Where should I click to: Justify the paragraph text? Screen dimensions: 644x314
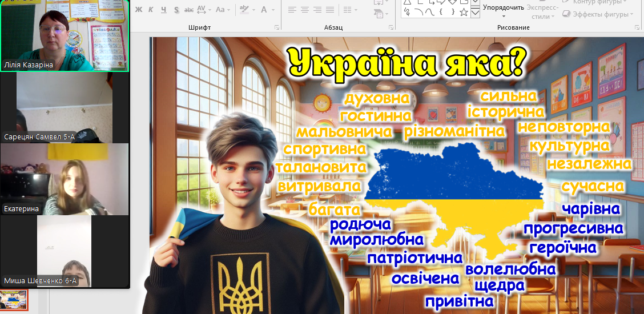click(330, 10)
